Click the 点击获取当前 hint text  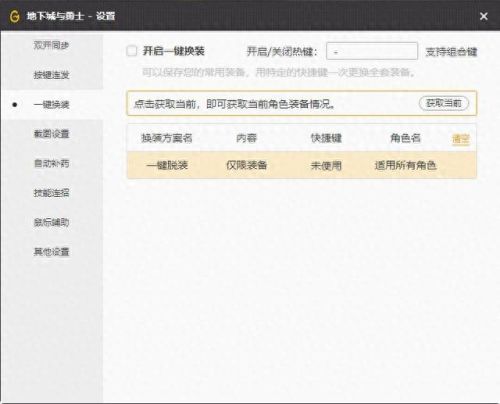point(234,104)
